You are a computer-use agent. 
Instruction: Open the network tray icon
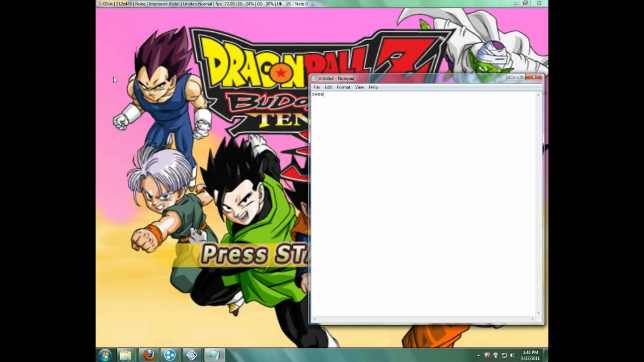click(x=504, y=355)
